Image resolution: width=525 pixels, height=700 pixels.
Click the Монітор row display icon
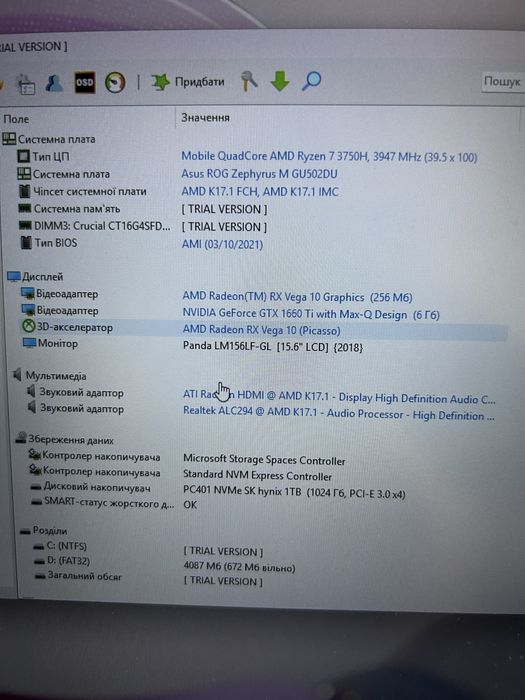[29, 343]
